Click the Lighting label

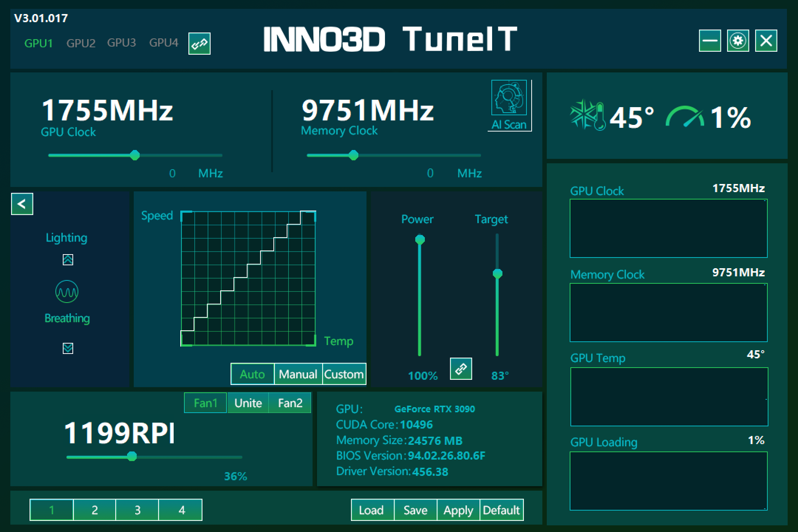point(66,238)
